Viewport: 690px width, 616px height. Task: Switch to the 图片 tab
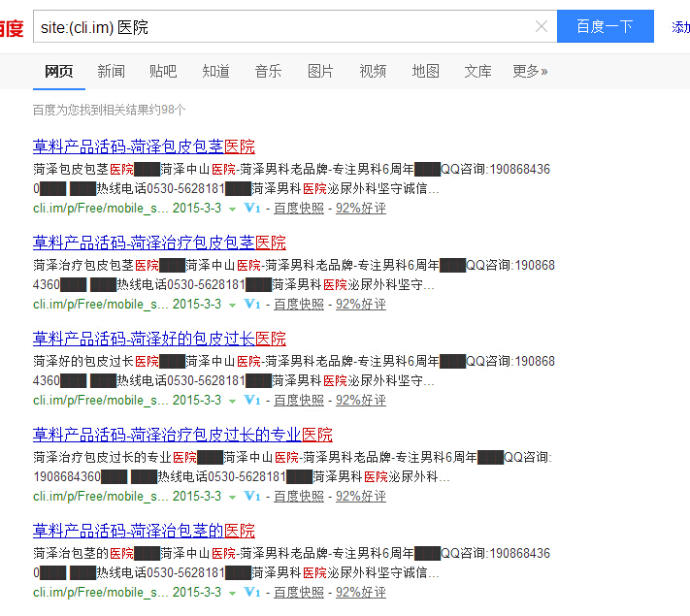click(x=320, y=71)
